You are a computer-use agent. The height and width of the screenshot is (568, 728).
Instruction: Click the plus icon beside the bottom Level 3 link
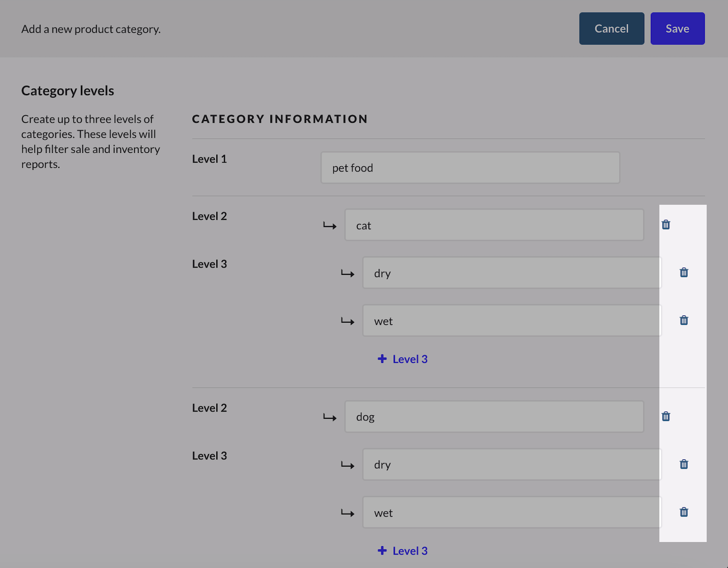click(383, 550)
